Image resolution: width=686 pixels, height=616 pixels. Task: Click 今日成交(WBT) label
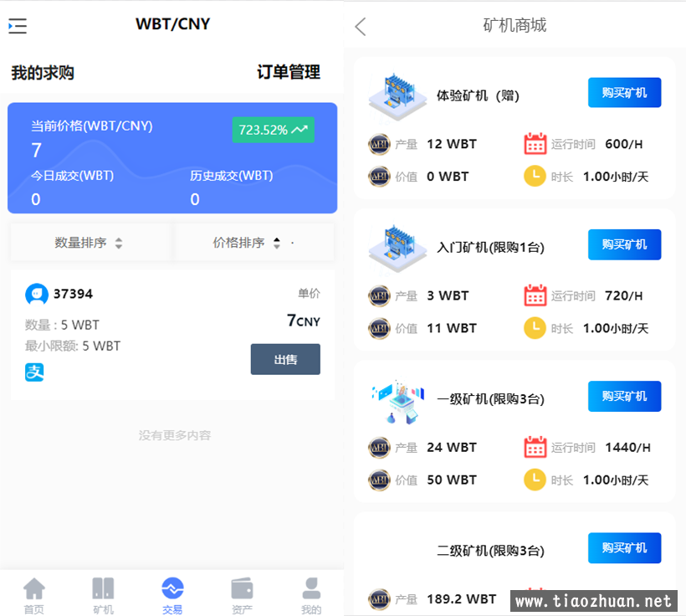point(72,176)
